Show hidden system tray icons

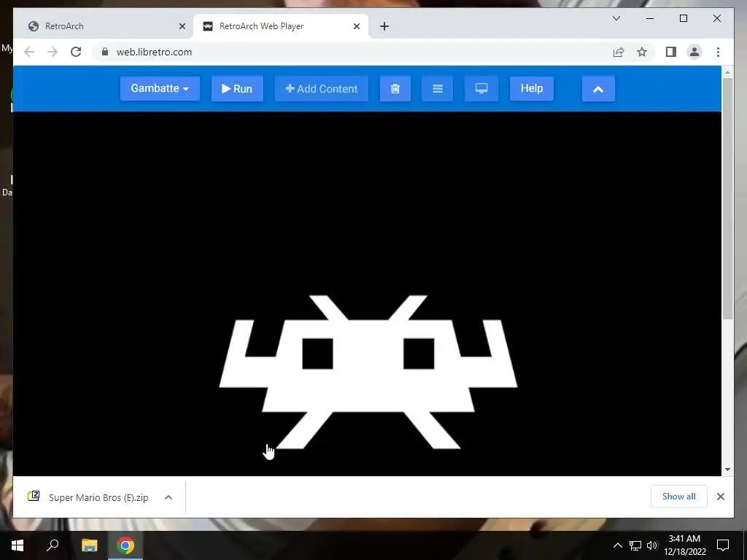(x=617, y=545)
